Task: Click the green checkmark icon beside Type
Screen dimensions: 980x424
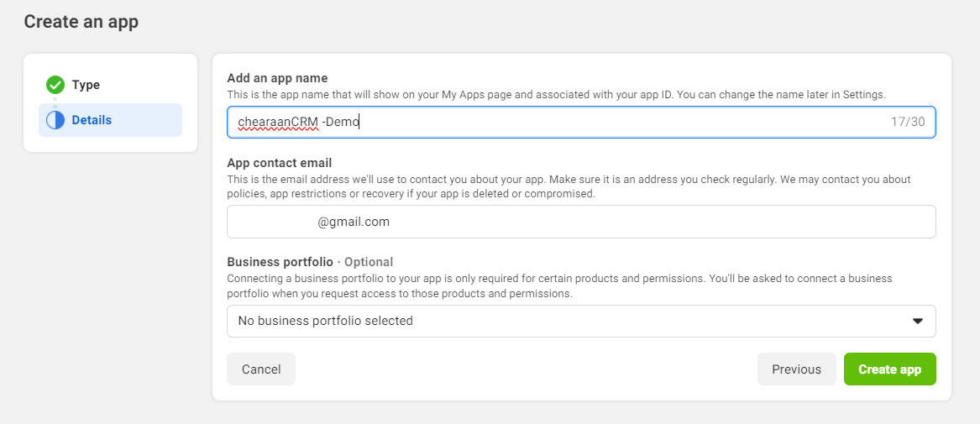Action: (x=55, y=85)
